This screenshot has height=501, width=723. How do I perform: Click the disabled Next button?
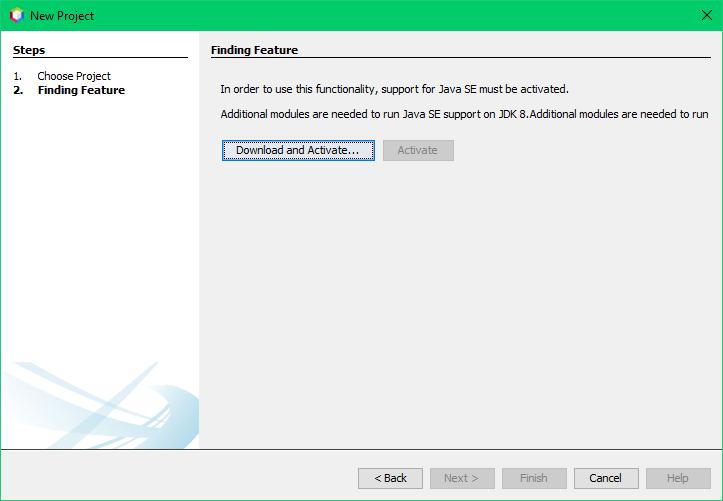click(x=462, y=478)
